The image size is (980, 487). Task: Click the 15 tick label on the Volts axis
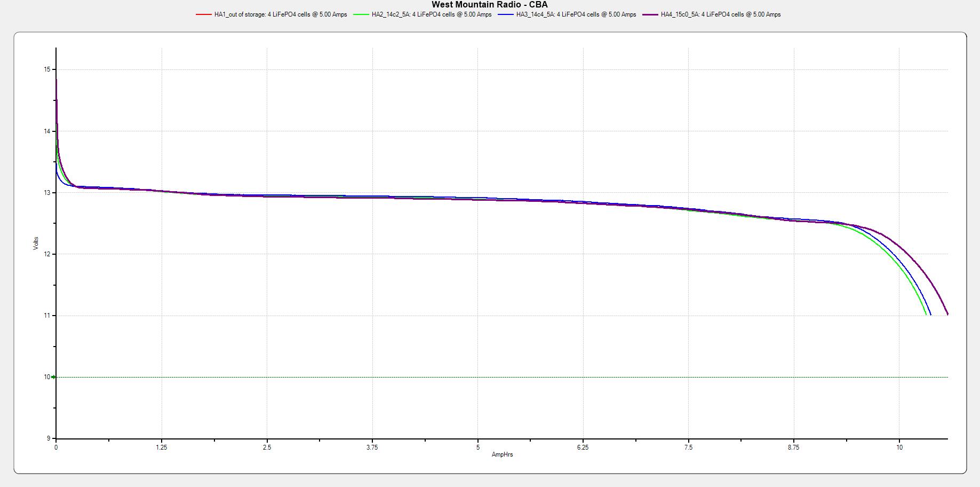coord(47,69)
